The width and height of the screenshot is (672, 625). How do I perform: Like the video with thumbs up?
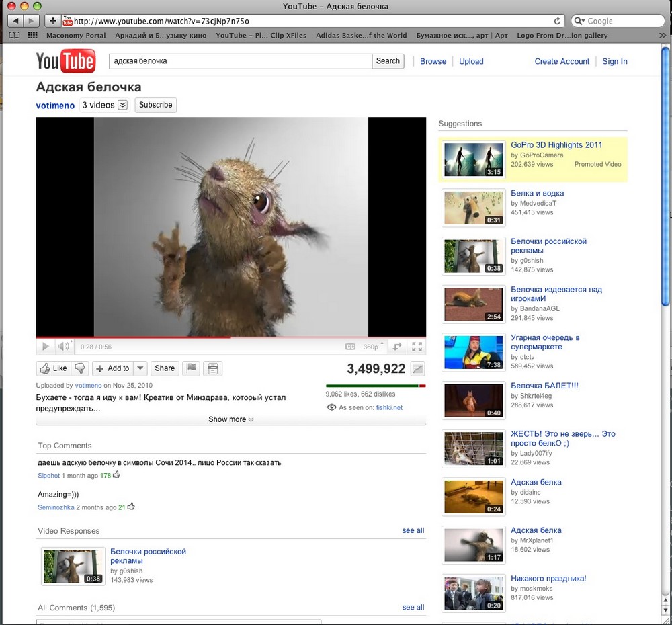(54, 368)
